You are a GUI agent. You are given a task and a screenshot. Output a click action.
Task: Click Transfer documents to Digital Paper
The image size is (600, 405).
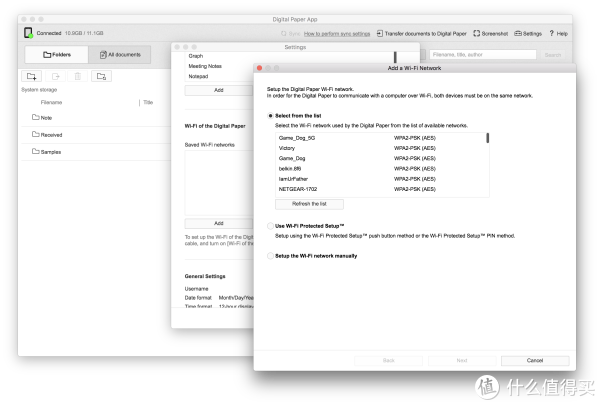[x=422, y=33]
